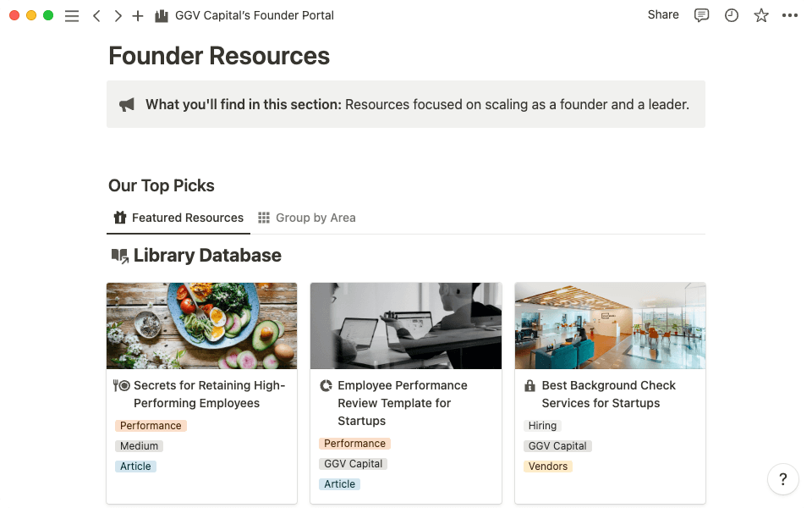
Task: Open page history with the clock icon
Action: pyautogui.click(x=731, y=15)
